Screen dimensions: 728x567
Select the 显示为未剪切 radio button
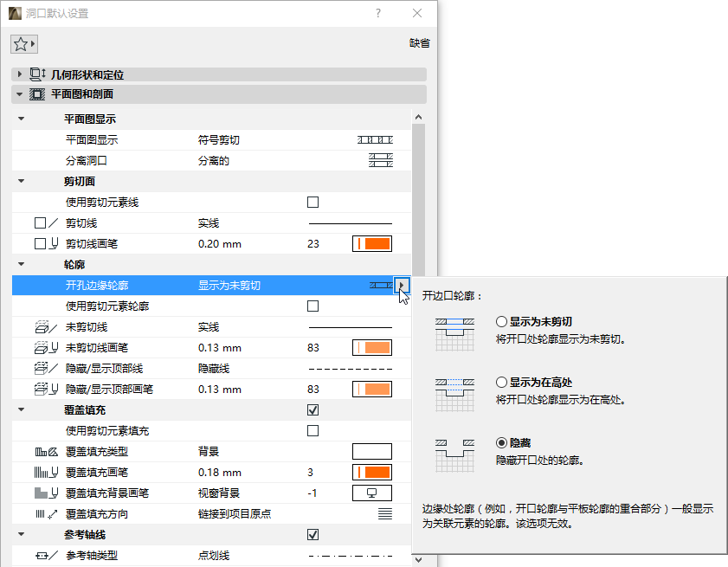[501, 321]
